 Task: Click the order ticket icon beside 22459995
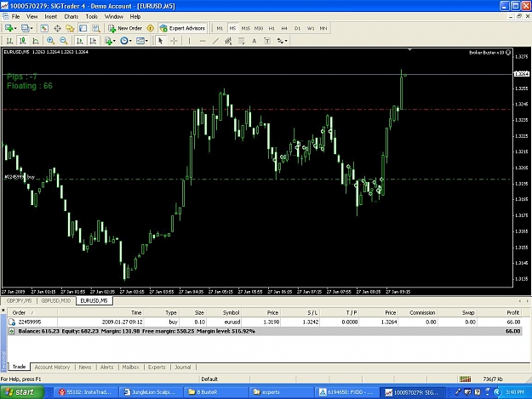[12, 322]
